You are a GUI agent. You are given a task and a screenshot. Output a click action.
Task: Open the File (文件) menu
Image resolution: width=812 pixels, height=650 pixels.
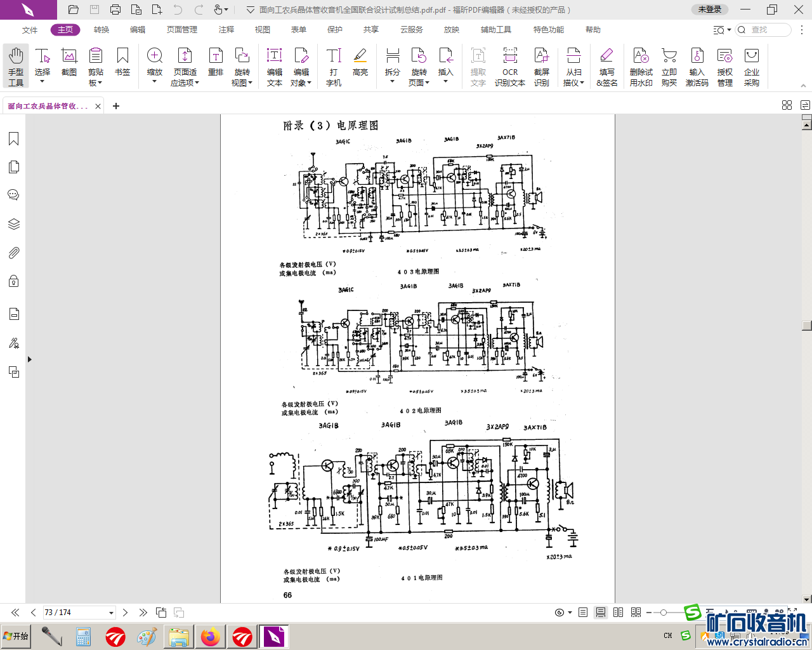click(x=30, y=30)
